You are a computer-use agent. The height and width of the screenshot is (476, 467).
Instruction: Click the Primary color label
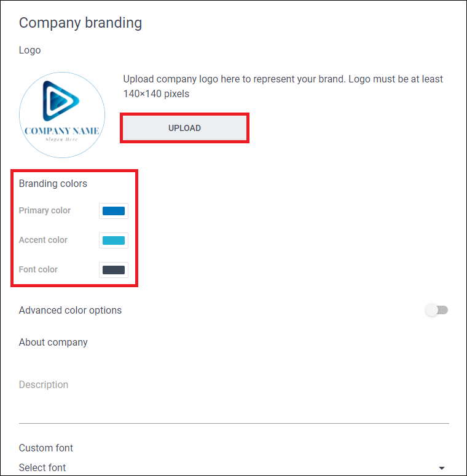point(45,210)
